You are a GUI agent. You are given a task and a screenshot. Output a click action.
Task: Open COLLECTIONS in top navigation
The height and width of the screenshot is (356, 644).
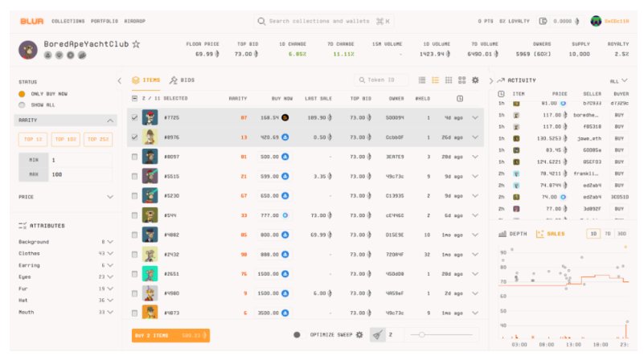[68, 21]
